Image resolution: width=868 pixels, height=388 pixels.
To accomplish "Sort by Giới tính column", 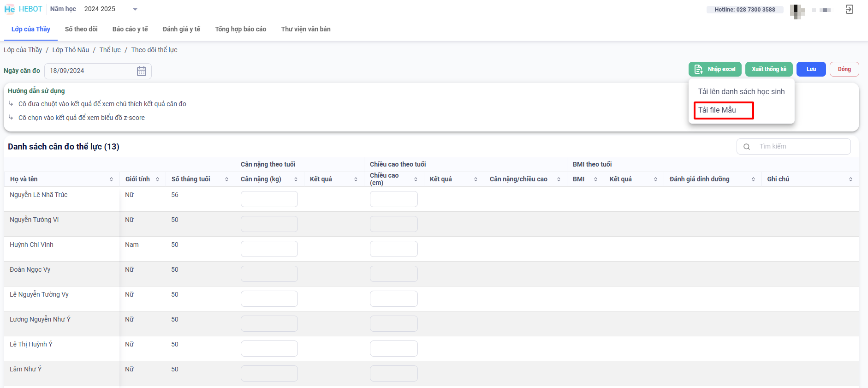I will coord(157,179).
